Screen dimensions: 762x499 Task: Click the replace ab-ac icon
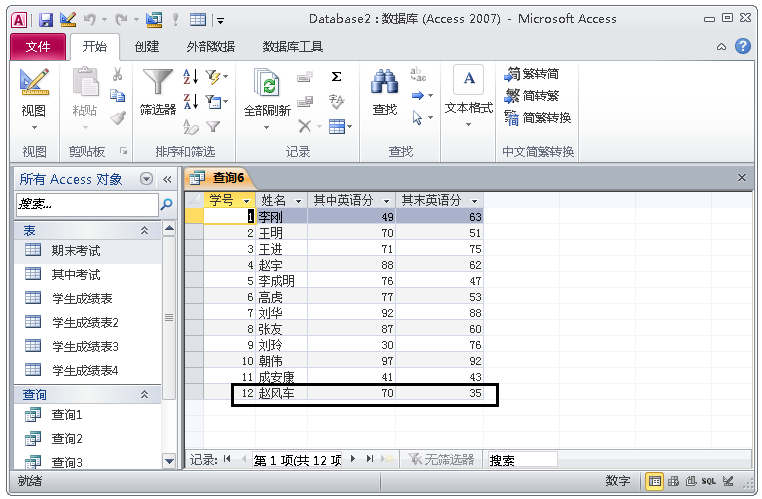click(418, 74)
